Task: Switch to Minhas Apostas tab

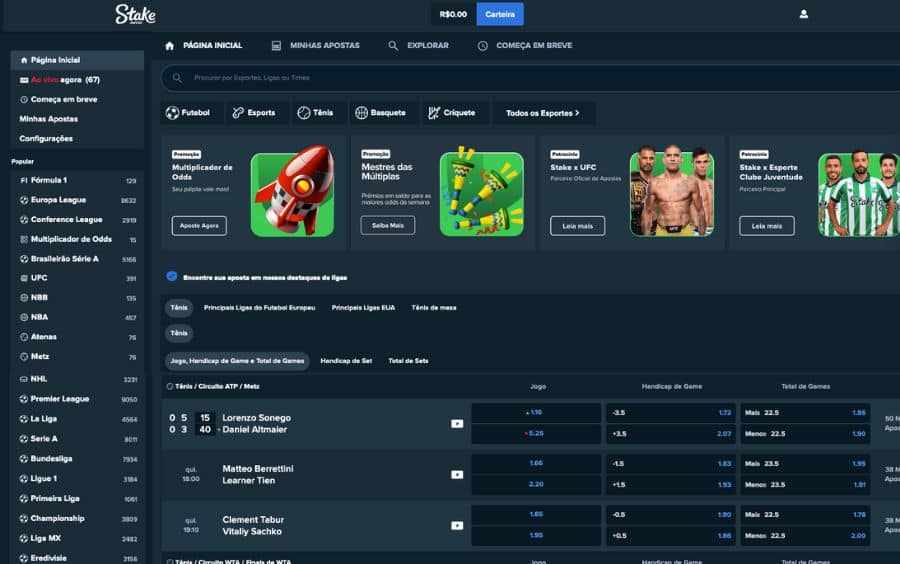Action: 316,45
